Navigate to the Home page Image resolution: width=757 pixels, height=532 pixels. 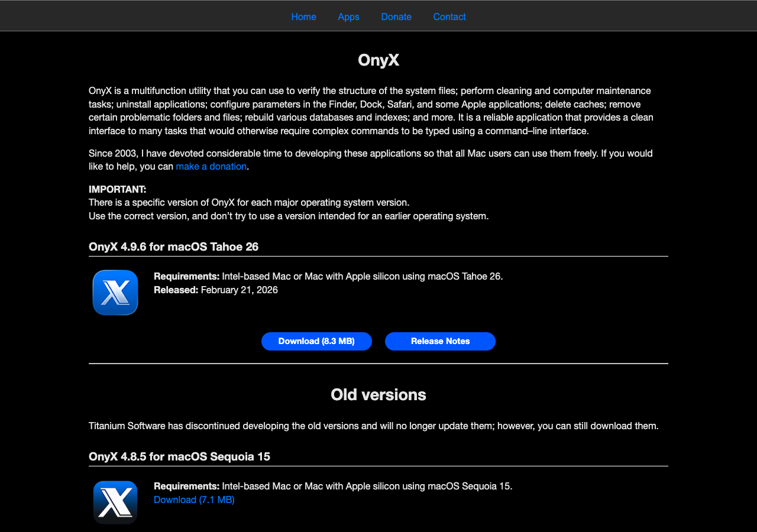click(x=303, y=17)
